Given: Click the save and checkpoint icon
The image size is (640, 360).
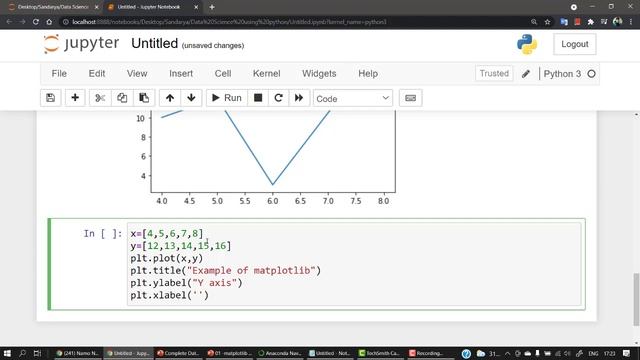Looking at the screenshot, I should pyautogui.click(x=51, y=98).
